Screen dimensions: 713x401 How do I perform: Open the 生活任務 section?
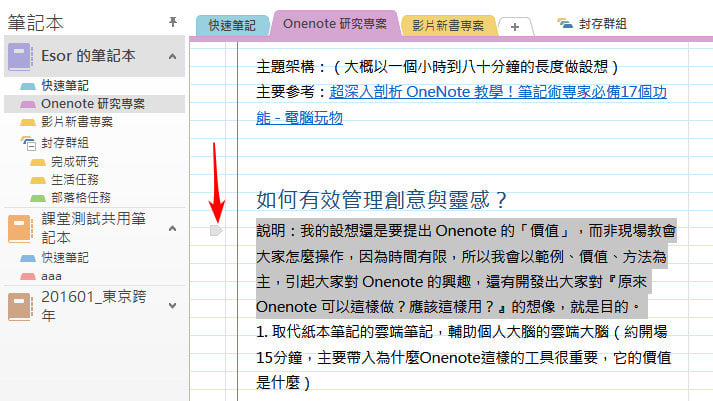coord(75,180)
